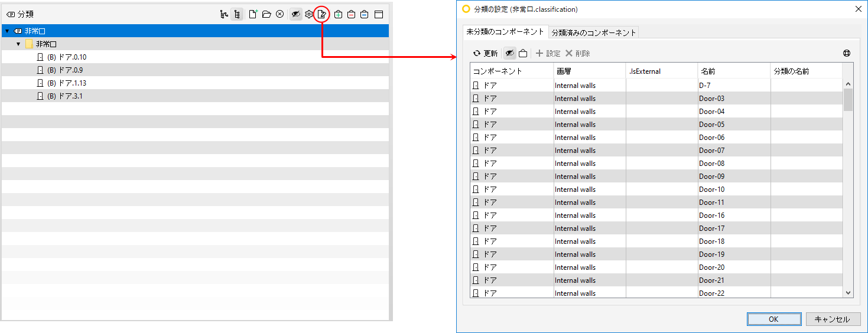Viewport: 868px width, 333px height.
Task: Select the row named Door-17
Action: [x=656, y=228]
